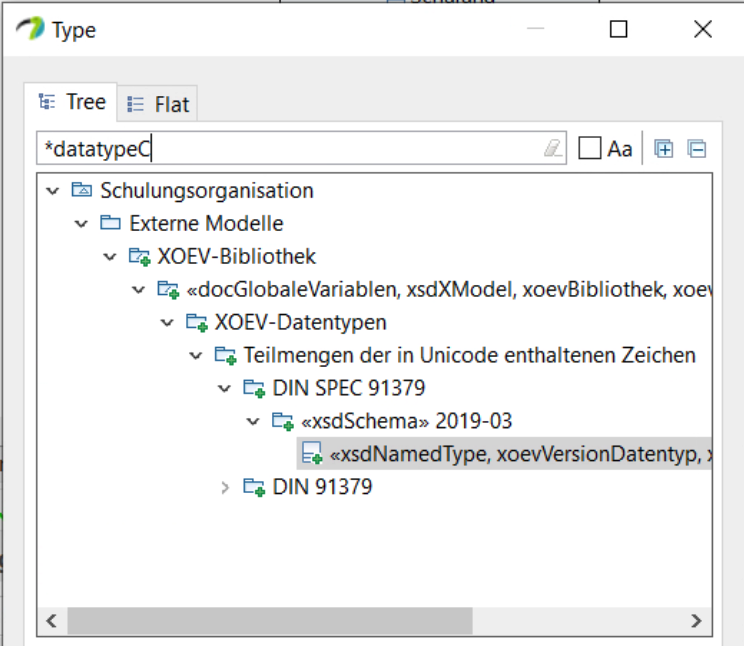Click the Flat tab list icon
Screen dimensions: 744x646
pos(135,104)
